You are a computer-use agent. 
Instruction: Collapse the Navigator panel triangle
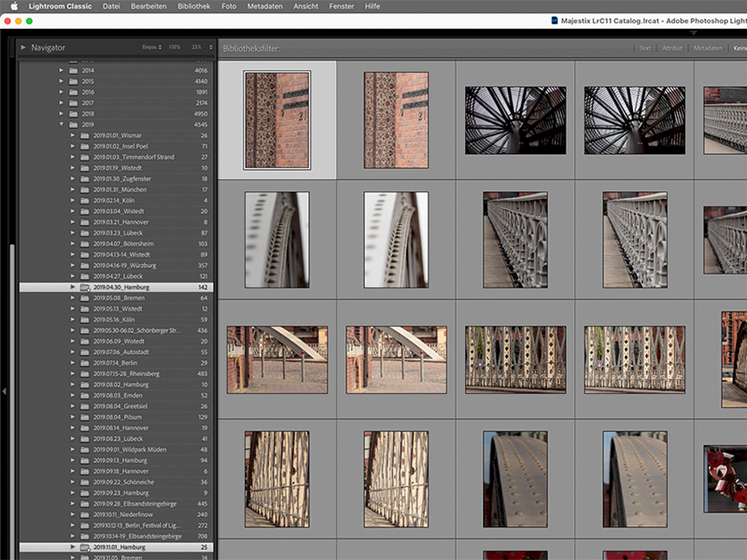click(23, 47)
